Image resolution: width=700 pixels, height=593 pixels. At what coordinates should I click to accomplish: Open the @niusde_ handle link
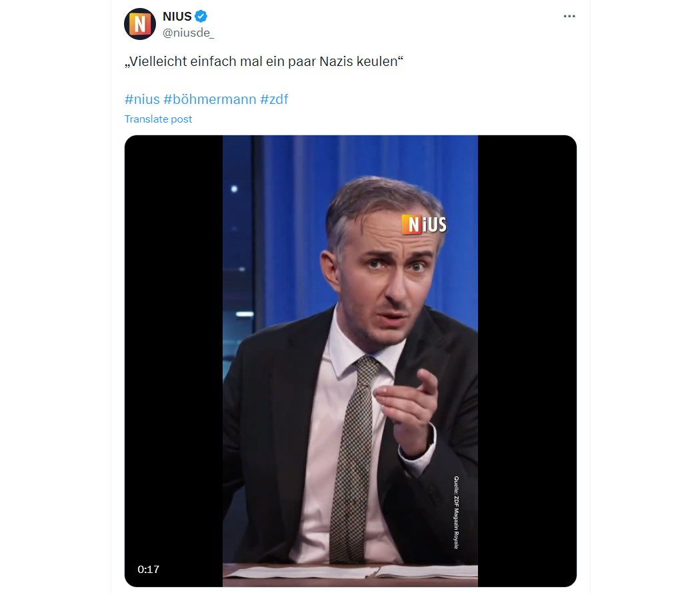189,33
